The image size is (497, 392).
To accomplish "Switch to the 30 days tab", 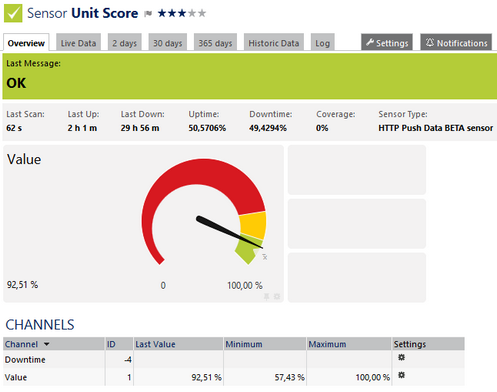I will pyautogui.click(x=167, y=43).
